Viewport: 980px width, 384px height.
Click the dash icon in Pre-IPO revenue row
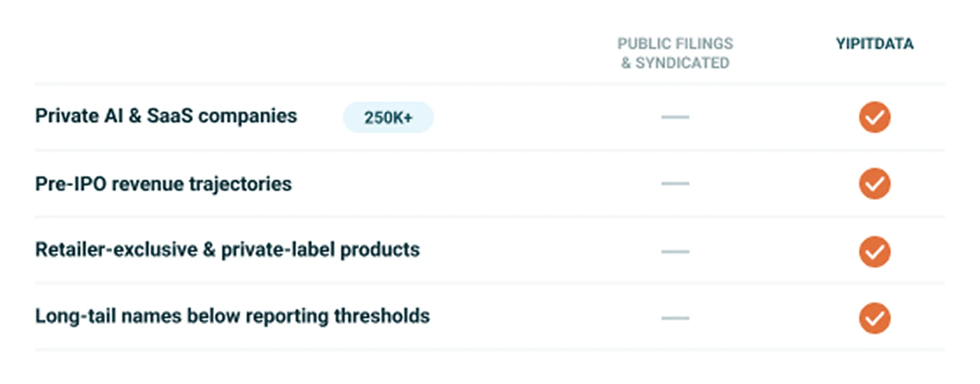[x=675, y=183]
